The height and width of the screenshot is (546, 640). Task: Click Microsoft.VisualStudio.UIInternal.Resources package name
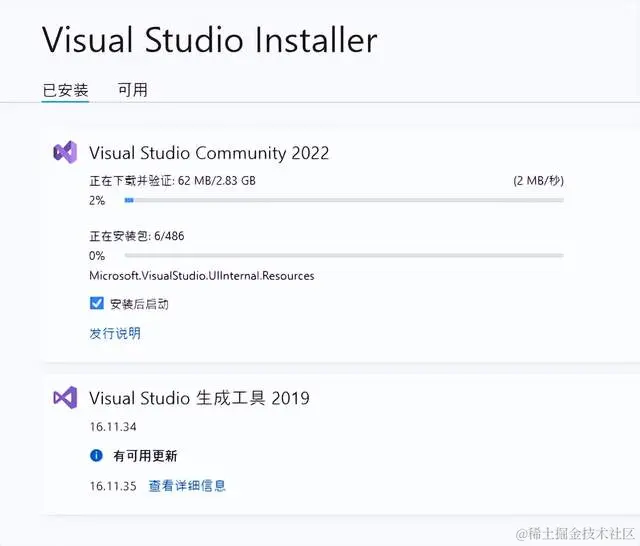pyautogui.click(x=202, y=276)
